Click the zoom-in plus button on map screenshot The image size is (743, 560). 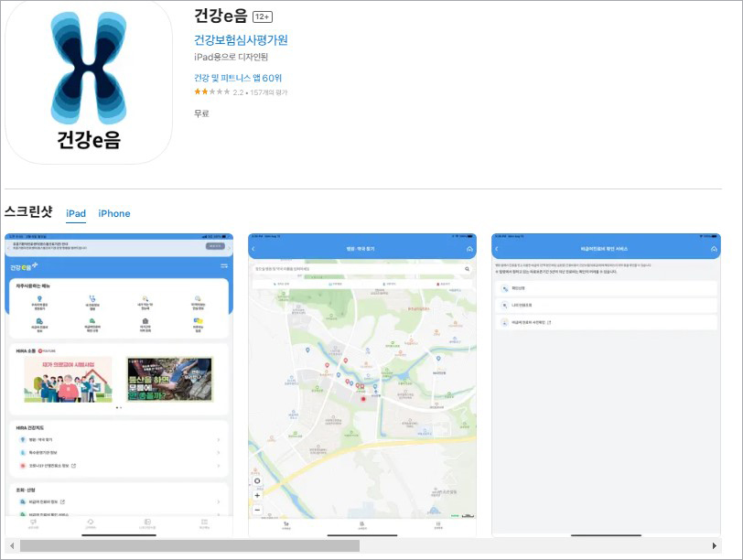tap(257, 496)
